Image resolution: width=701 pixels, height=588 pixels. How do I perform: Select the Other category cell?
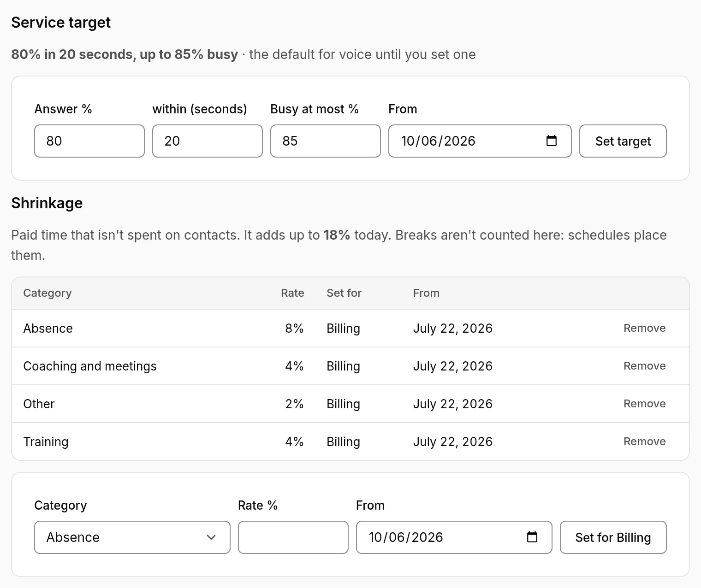click(x=39, y=404)
